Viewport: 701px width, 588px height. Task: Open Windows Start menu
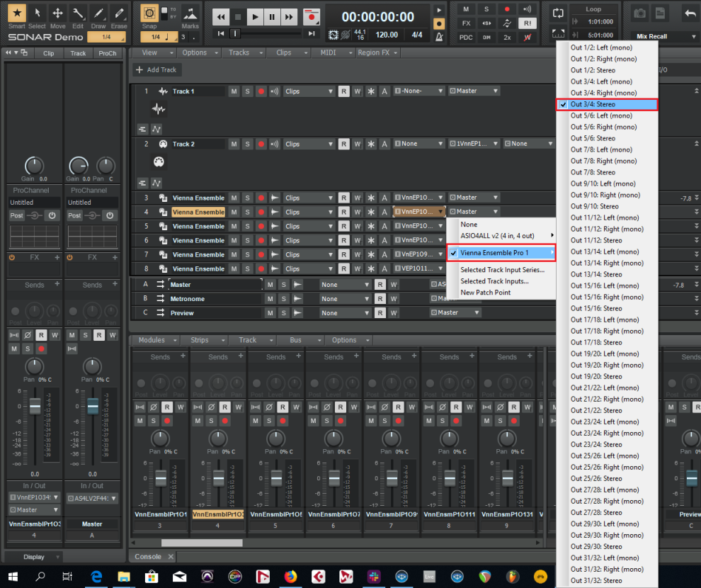coord(13,577)
